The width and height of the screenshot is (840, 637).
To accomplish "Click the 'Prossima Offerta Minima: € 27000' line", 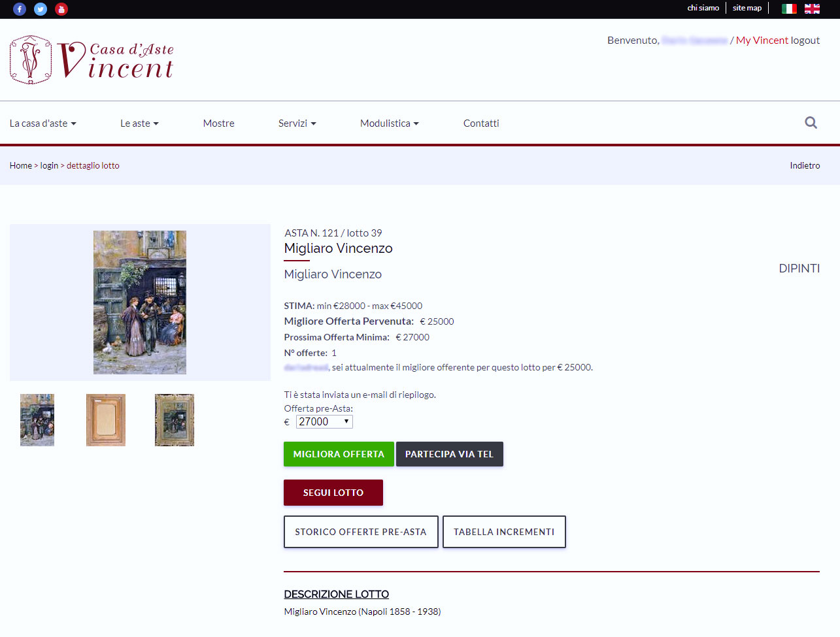I will pyautogui.click(x=357, y=337).
